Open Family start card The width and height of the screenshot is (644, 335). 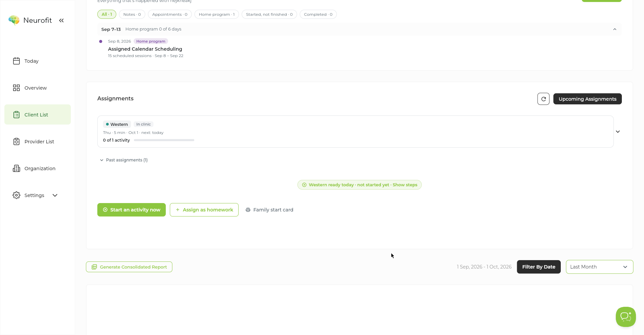(x=269, y=210)
